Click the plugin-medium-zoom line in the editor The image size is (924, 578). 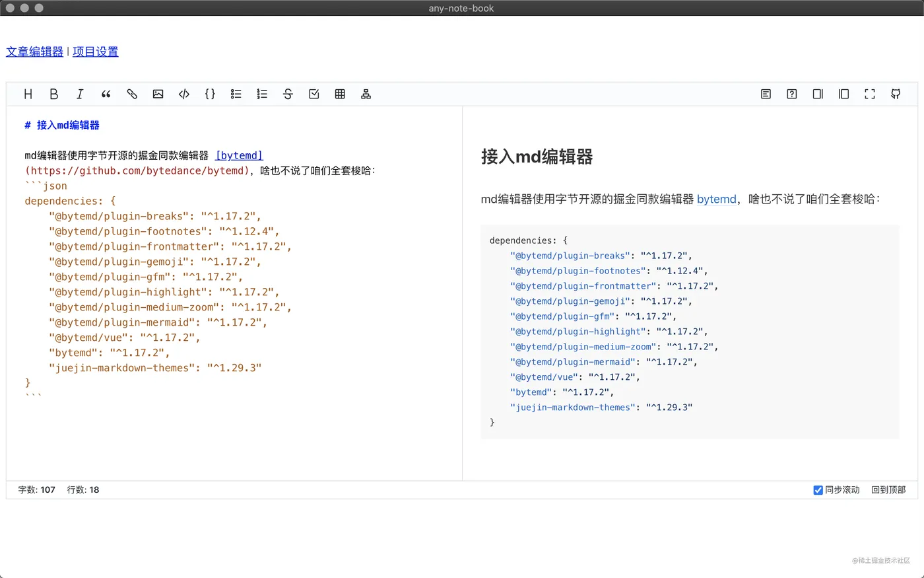pos(170,307)
